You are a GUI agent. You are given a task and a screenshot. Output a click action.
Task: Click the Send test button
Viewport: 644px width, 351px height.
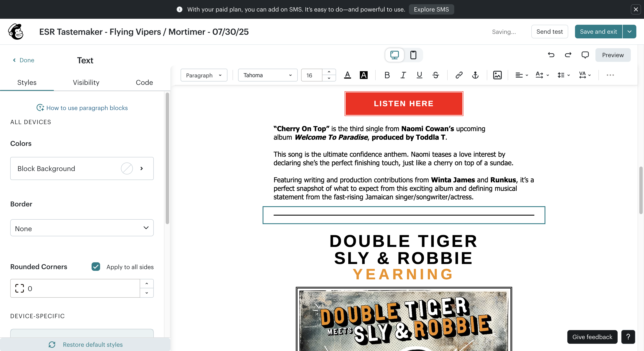pos(549,32)
